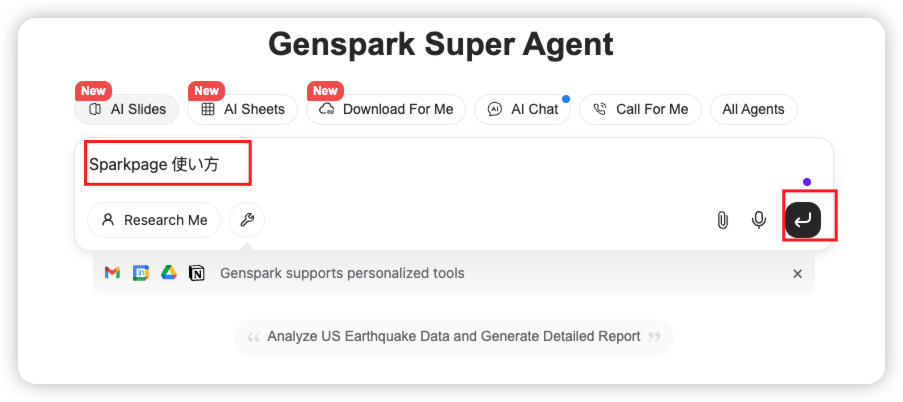Click the paperclip attach file icon

coord(722,220)
